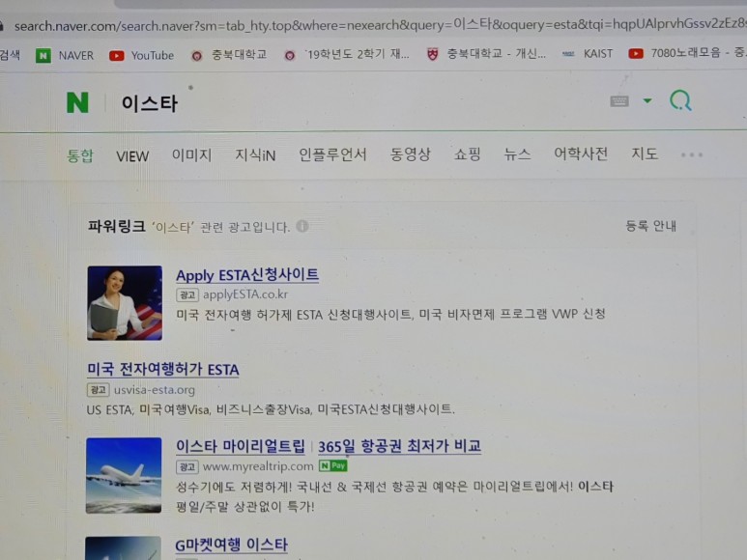Click the 평일/주말 상관없이 특가 text
Viewport: 747px width, 560px height.
click(244, 507)
